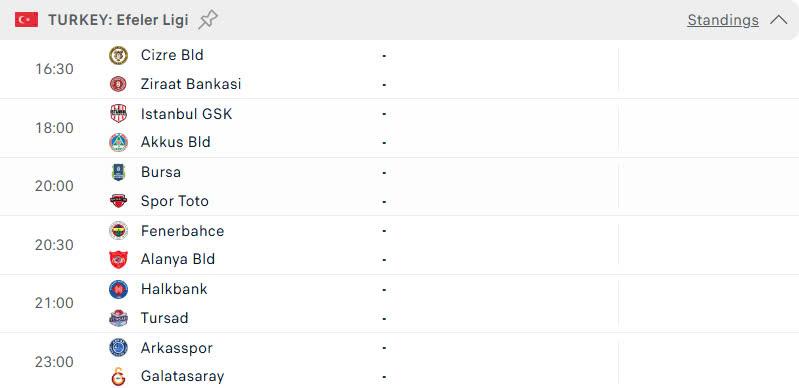
Task: Click the Halkbank team logo
Action: click(x=118, y=289)
